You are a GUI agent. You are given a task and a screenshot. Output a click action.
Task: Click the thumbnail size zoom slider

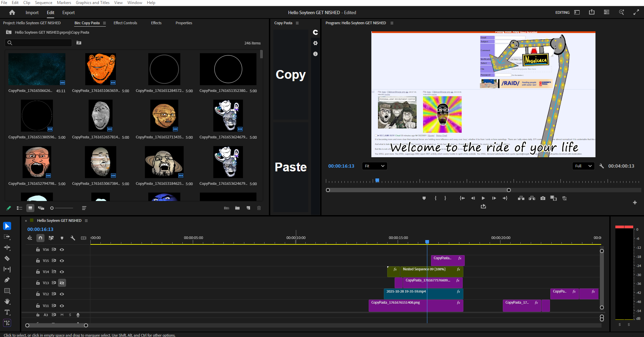click(x=62, y=208)
